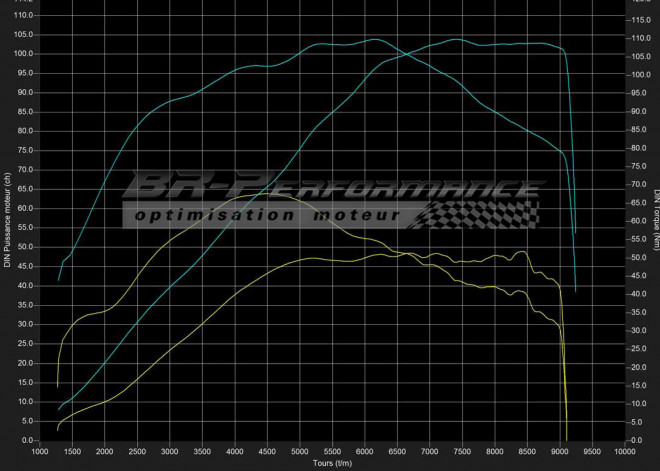The width and height of the screenshot is (660, 471).
Task: Click the 50.0 value on left power axis
Action: pos(26,247)
